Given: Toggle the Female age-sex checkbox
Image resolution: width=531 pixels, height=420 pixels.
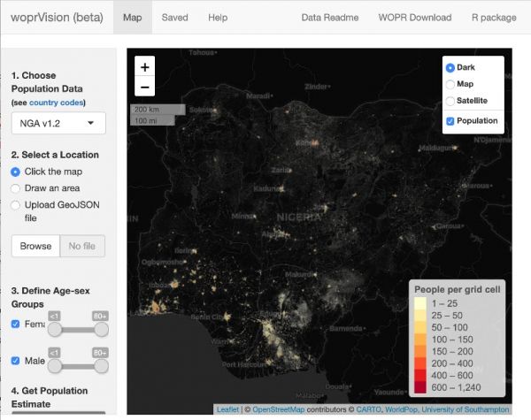Looking at the screenshot, I should coord(15,325).
